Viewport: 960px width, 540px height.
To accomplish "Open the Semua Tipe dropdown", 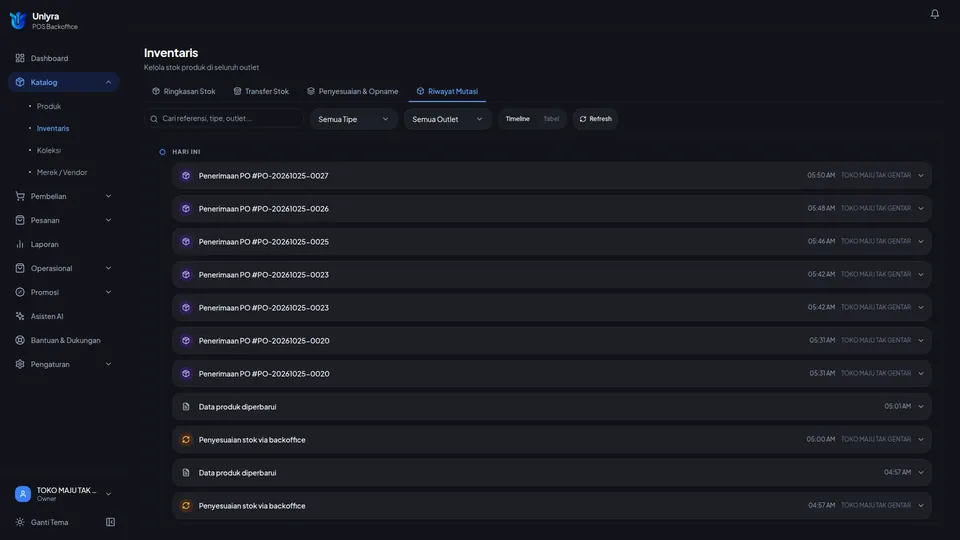I will pos(353,119).
